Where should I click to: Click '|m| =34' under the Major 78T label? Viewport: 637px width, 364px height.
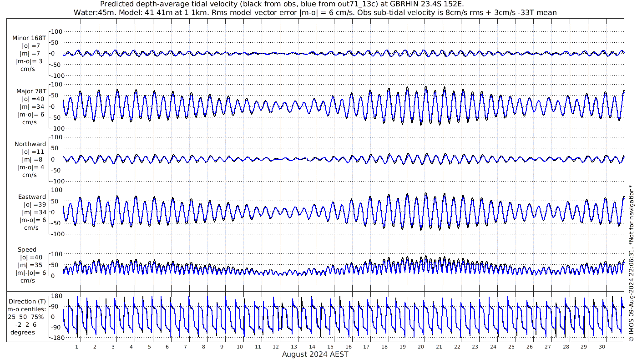[x=32, y=106]
